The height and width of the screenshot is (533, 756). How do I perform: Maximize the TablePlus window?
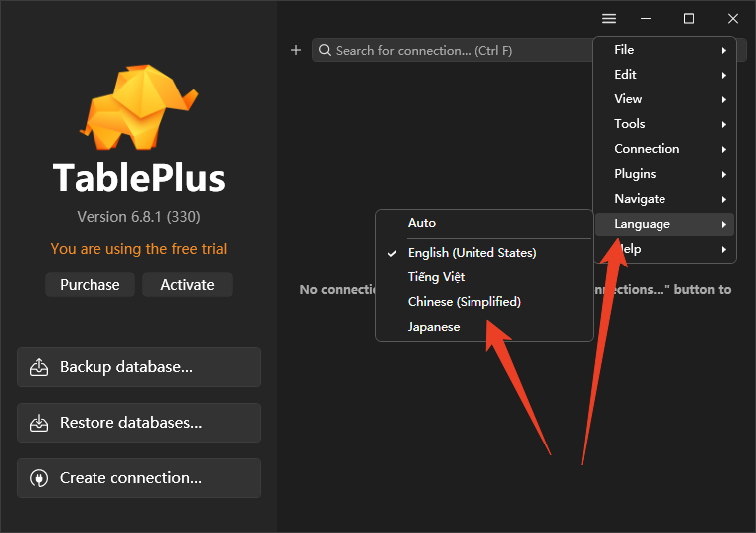coord(689,18)
